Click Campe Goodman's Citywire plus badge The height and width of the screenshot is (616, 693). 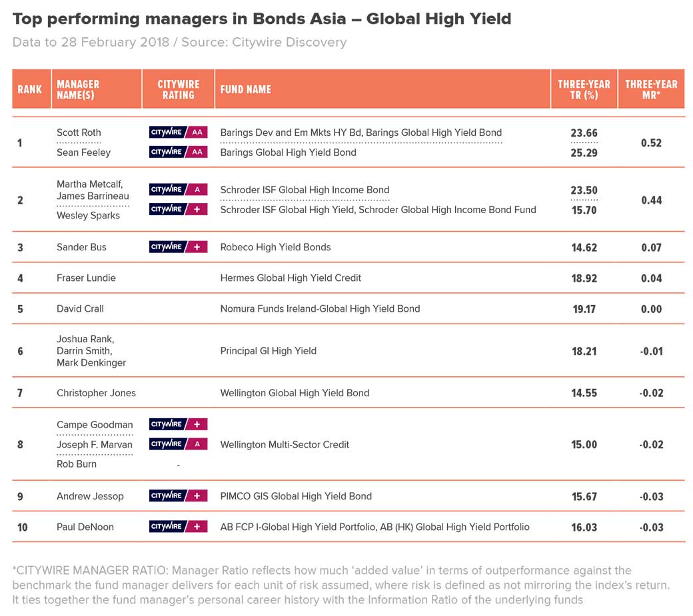click(178, 424)
